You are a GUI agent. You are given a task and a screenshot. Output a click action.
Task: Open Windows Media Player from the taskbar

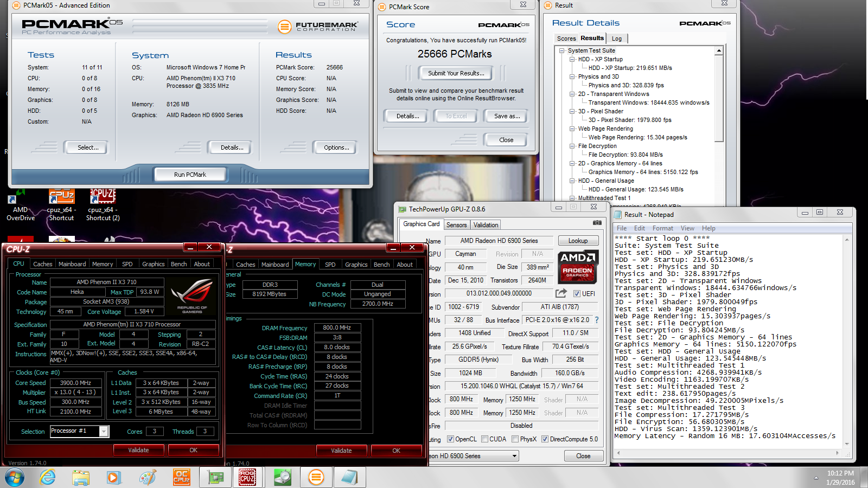tap(113, 478)
